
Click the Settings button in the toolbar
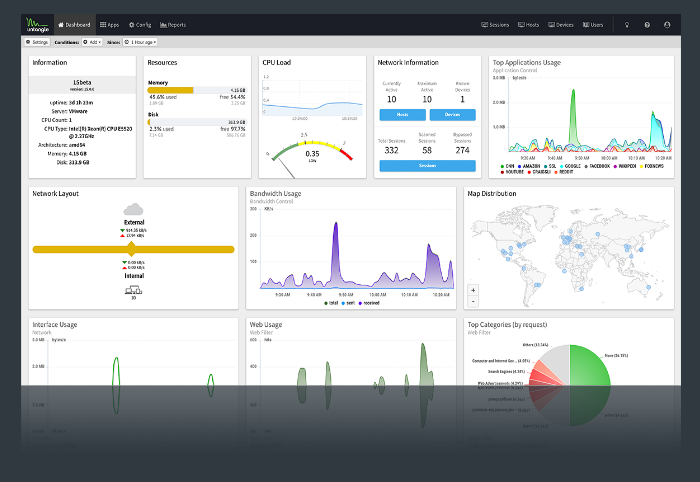pos(37,42)
